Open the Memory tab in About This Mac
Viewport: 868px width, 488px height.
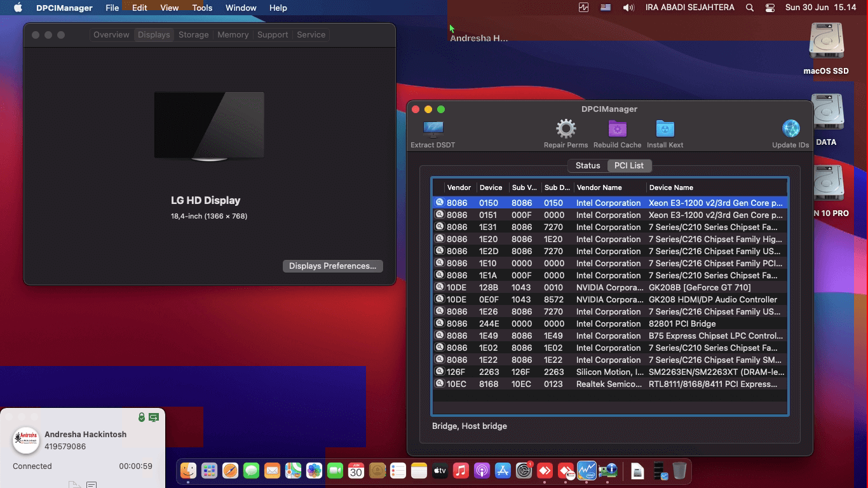[233, 35]
